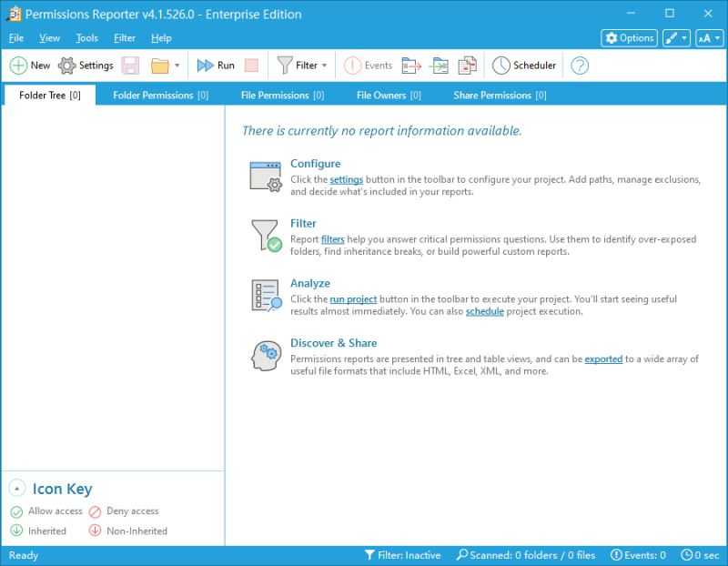Viewport: 728px width, 566px height.
Task: Click the "exported" hyperlink
Action: [603, 359]
